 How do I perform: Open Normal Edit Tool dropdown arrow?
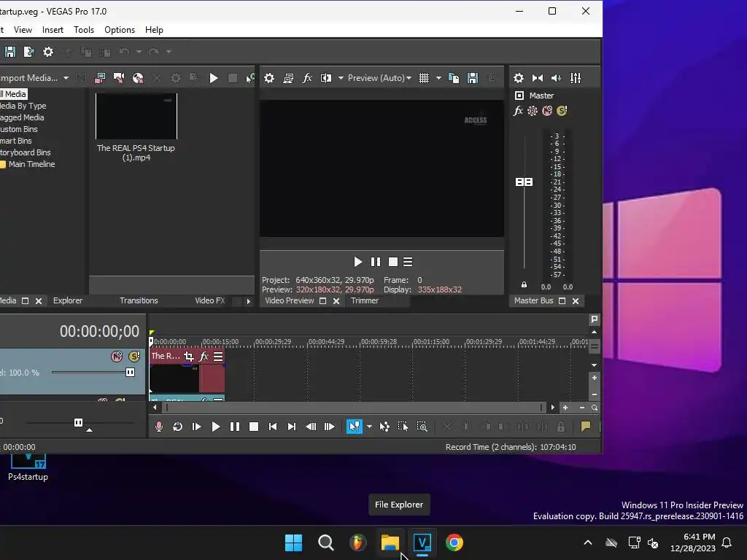[x=369, y=427]
